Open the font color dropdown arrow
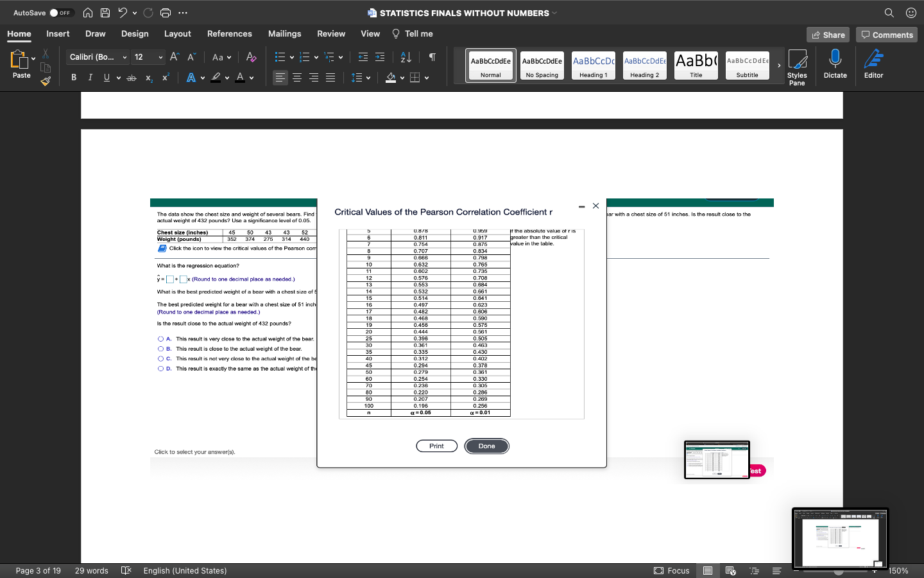The image size is (924, 578). click(252, 78)
